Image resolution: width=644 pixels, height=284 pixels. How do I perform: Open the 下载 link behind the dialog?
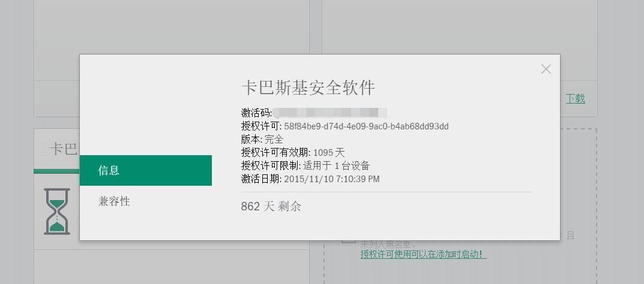[x=575, y=99]
